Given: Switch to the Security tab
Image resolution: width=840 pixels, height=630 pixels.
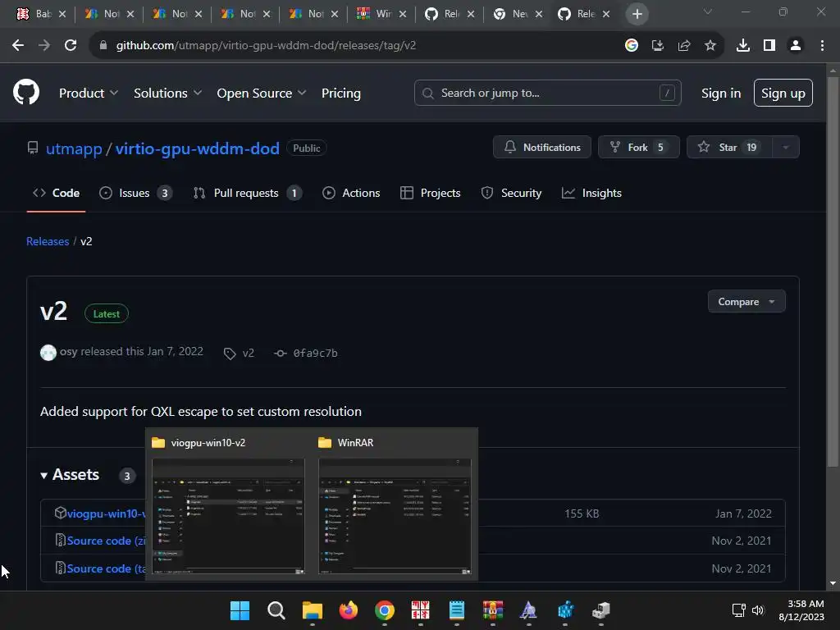Looking at the screenshot, I should click(x=511, y=193).
